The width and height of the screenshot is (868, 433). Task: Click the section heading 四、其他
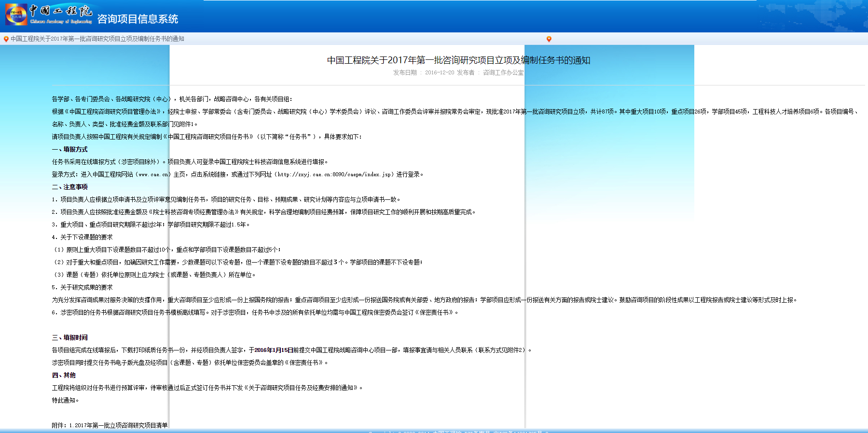(64, 376)
